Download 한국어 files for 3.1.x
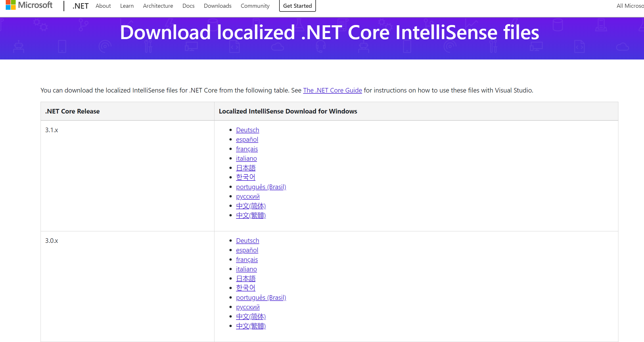 (246, 177)
